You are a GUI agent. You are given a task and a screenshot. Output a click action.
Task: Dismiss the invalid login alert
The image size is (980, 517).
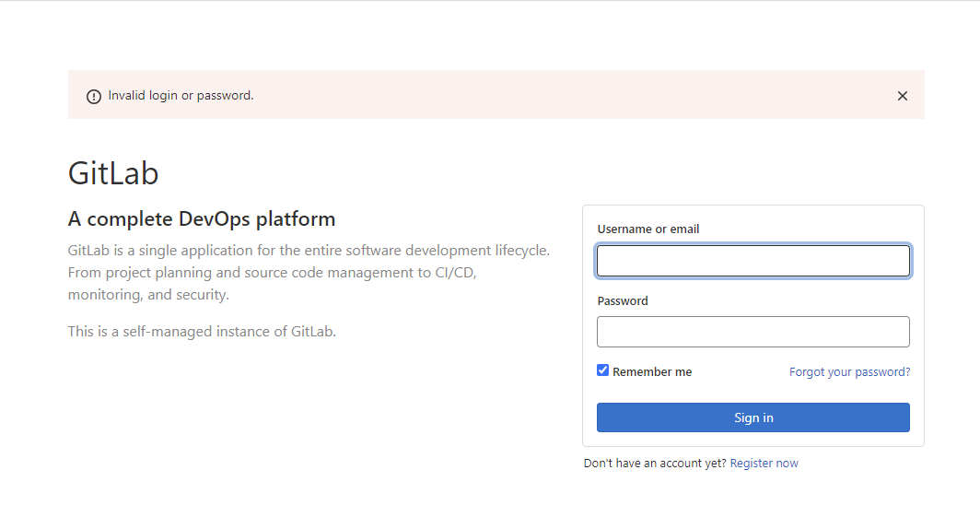point(902,96)
